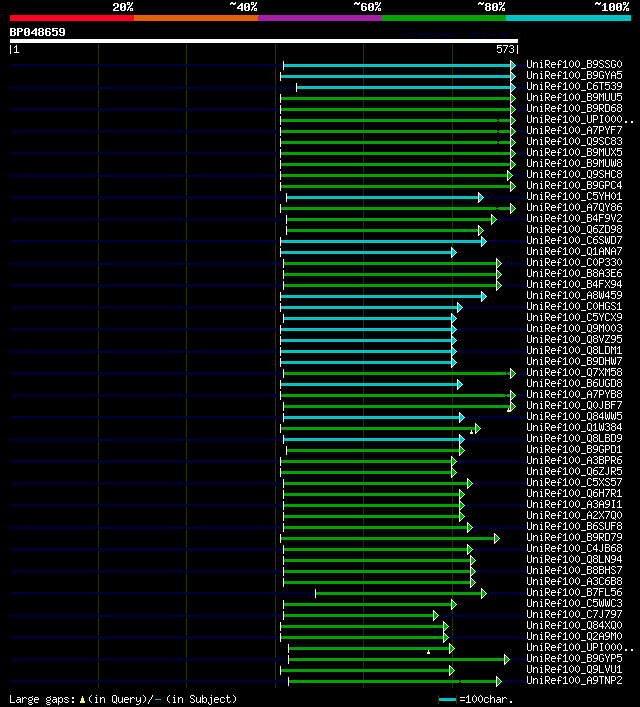
Task: Select the UniRef100_B7FL56 label
Action: (574, 592)
